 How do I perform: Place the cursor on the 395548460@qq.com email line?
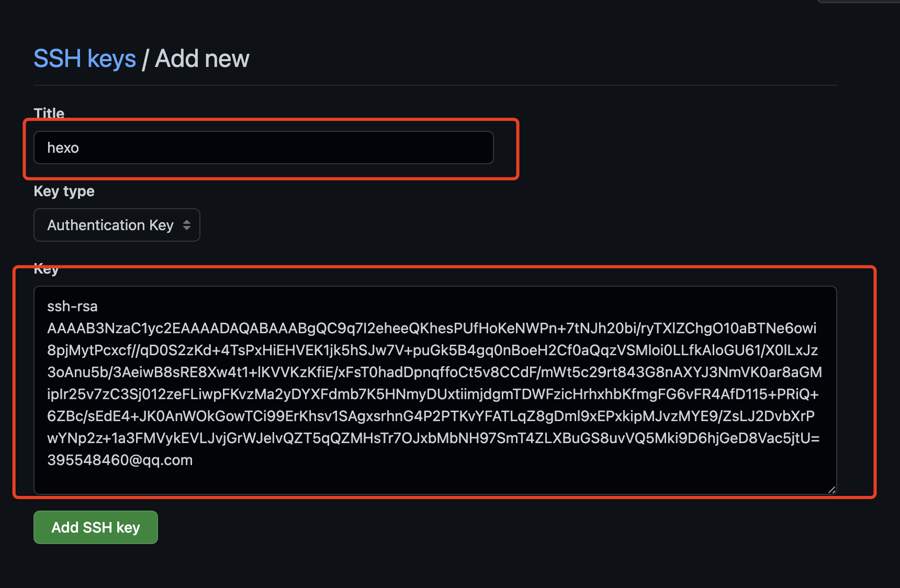(x=120, y=460)
